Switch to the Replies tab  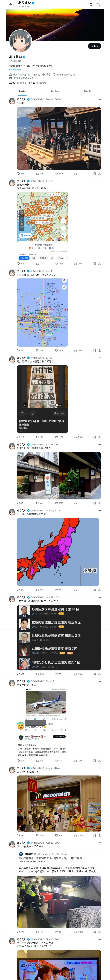[x=55, y=91]
